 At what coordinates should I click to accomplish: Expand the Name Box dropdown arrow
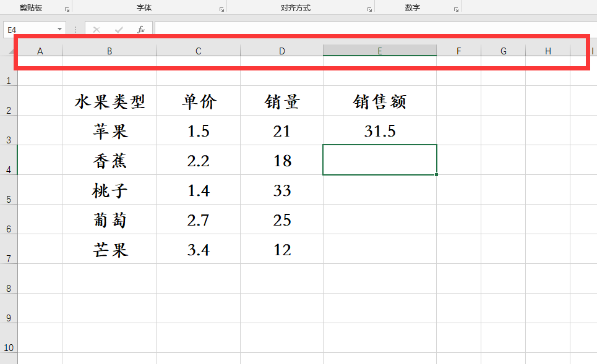[59, 29]
